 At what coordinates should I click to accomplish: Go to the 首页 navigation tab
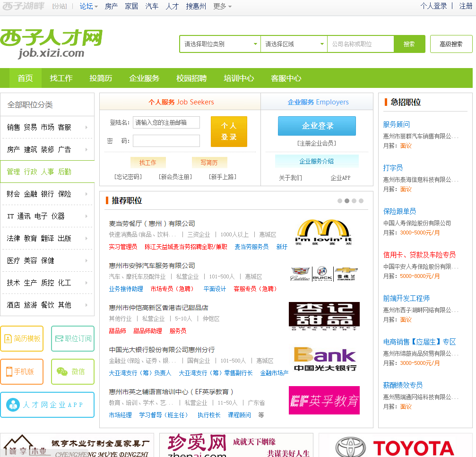tap(25, 78)
